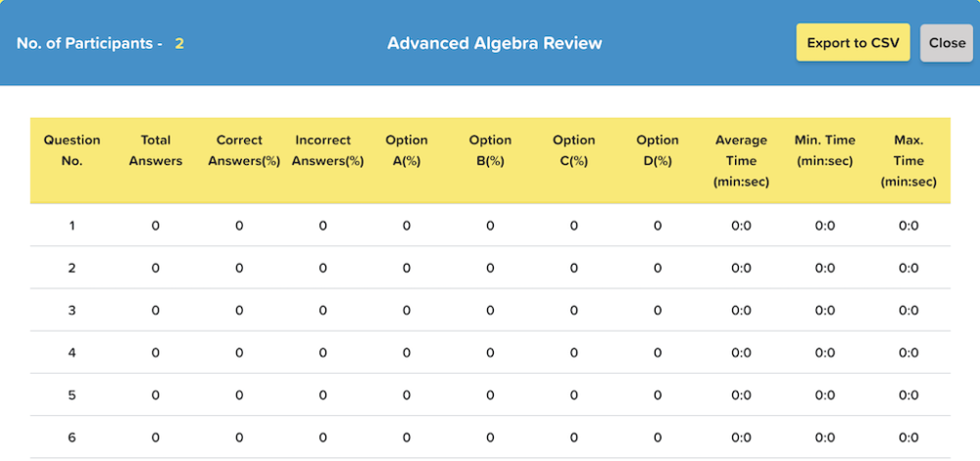Click the participants count number 2
980x461 pixels.
click(179, 43)
